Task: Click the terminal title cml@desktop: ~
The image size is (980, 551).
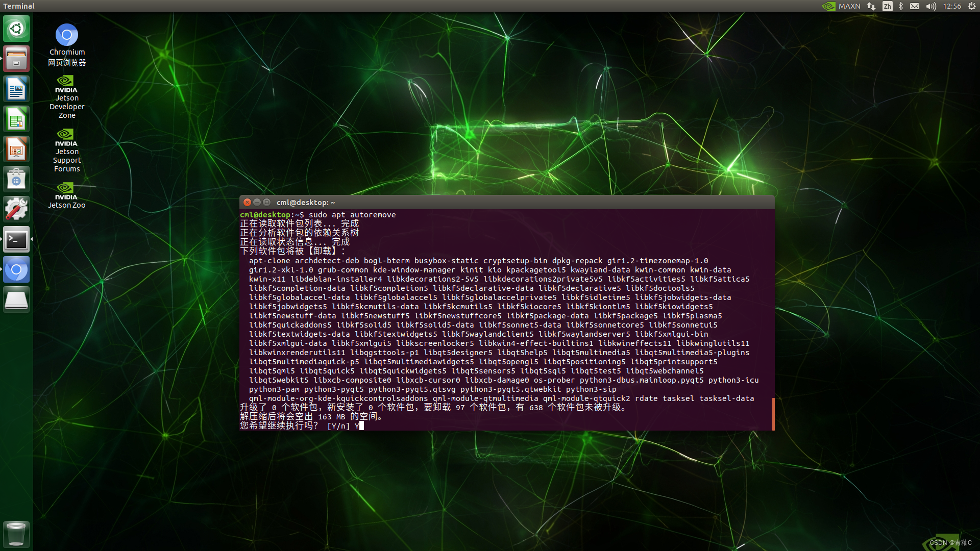Action: coord(306,203)
